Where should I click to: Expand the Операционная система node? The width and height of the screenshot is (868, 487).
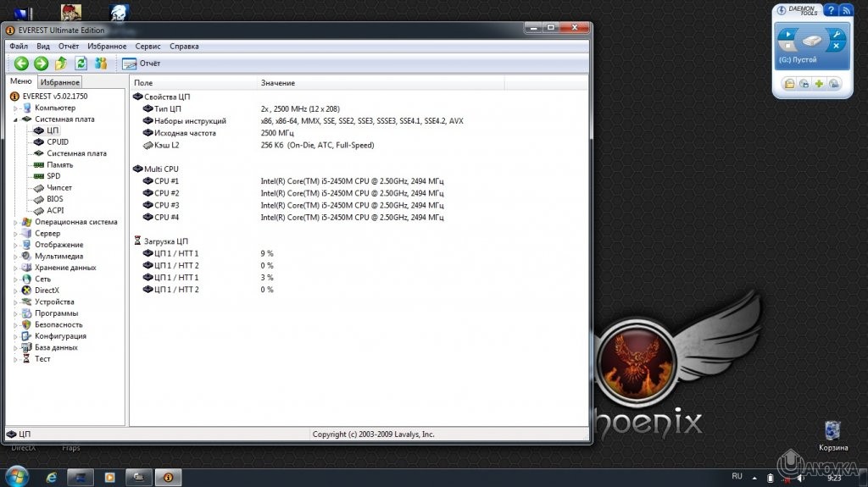15,223
